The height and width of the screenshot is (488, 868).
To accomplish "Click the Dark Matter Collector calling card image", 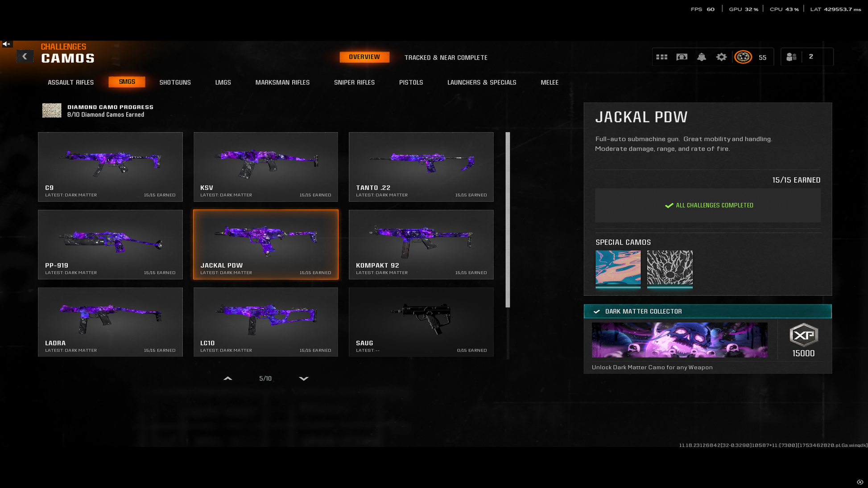I will 679,340.
